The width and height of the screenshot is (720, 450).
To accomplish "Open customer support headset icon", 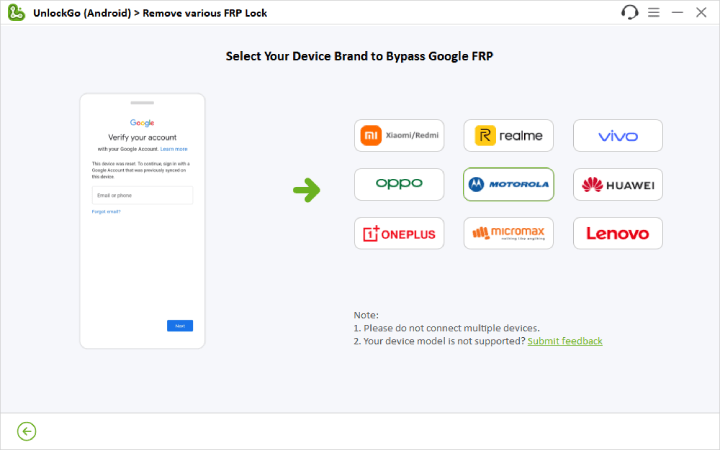I will pyautogui.click(x=629, y=13).
